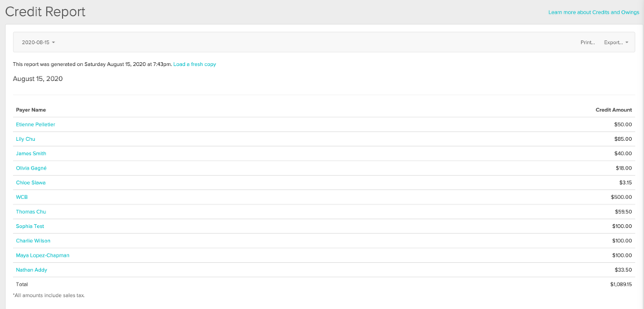This screenshot has width=644, height=309.
Task: Open Learn more about Credits and Owings
Action: click(x=593, y=12)
